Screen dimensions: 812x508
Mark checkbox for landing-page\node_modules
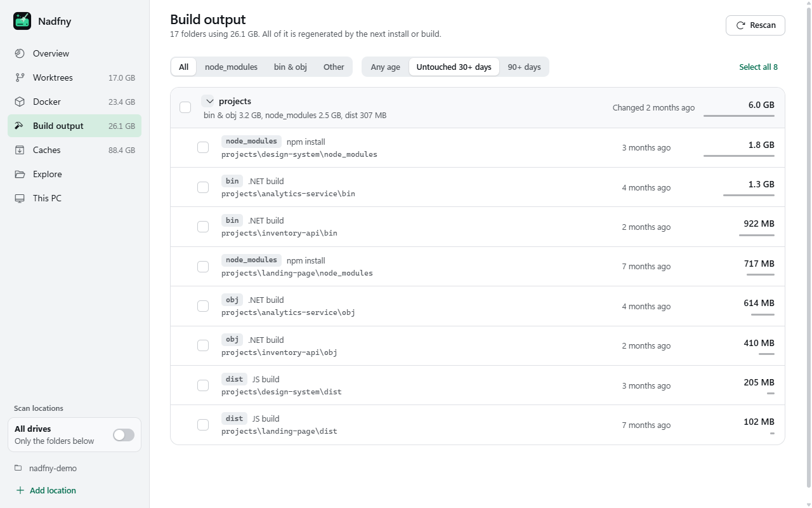203,267
